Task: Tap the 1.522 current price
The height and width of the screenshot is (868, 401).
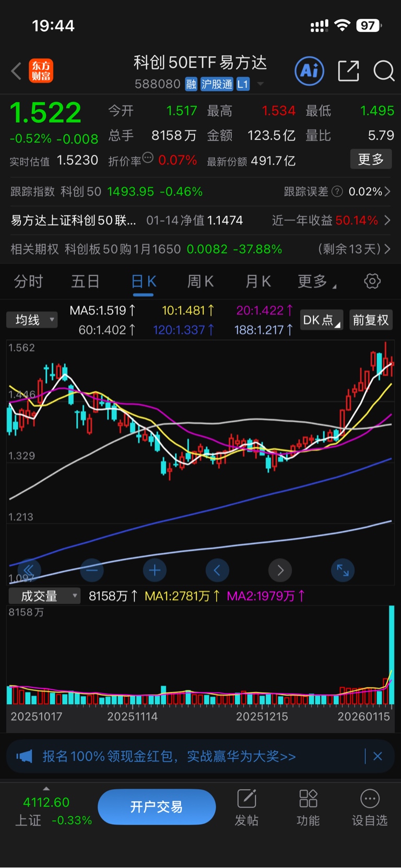Action: 46,112
